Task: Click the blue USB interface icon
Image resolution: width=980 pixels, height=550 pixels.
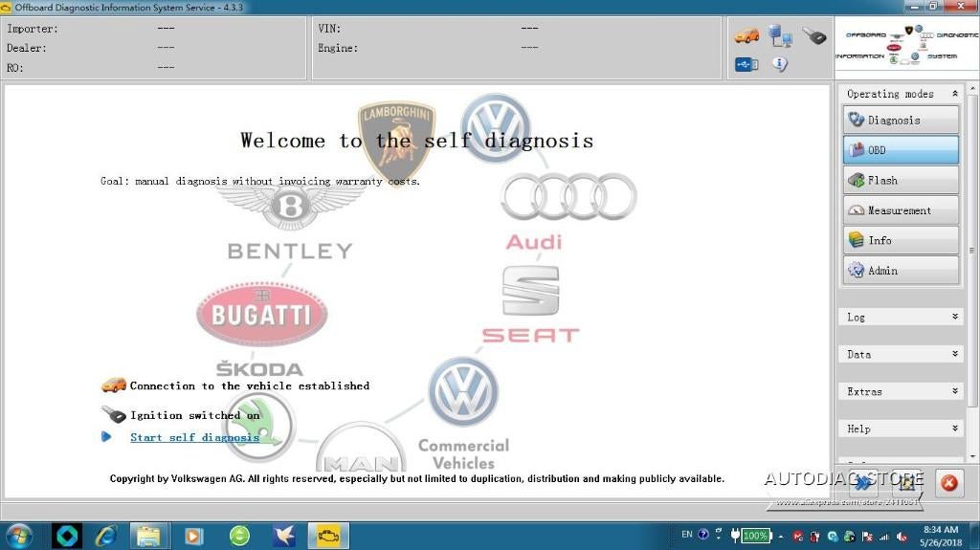Action: [x=746, y=64]
